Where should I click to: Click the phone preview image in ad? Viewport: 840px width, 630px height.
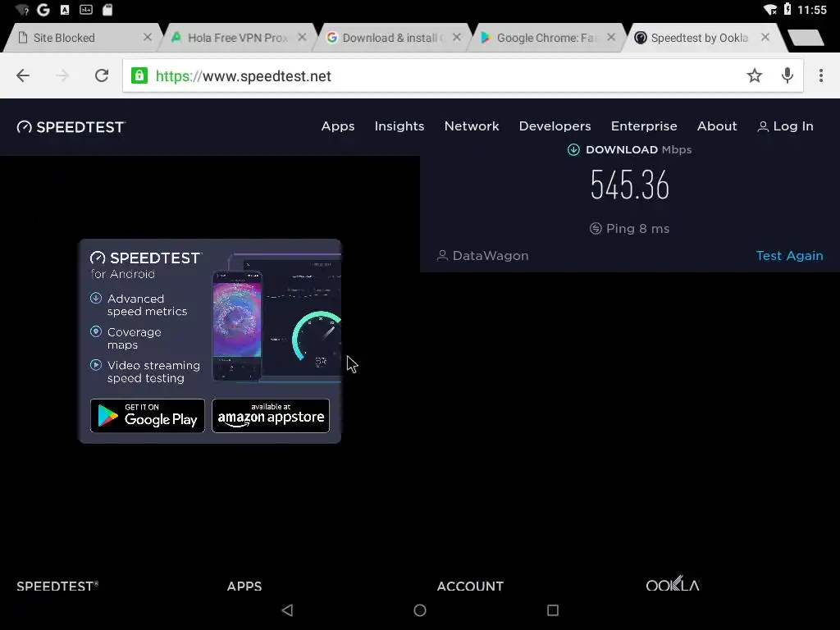coord(237,326)
